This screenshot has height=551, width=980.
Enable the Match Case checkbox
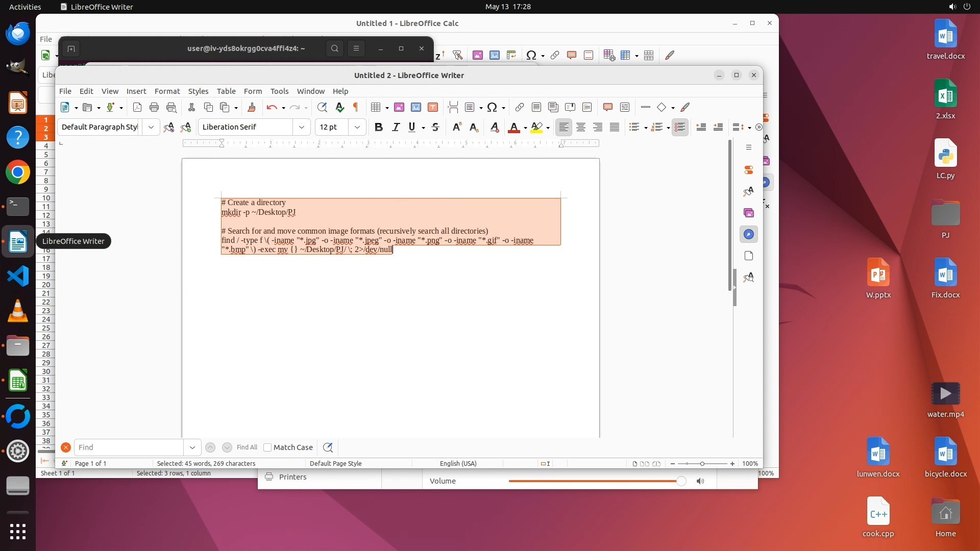[x=267, y=447]
